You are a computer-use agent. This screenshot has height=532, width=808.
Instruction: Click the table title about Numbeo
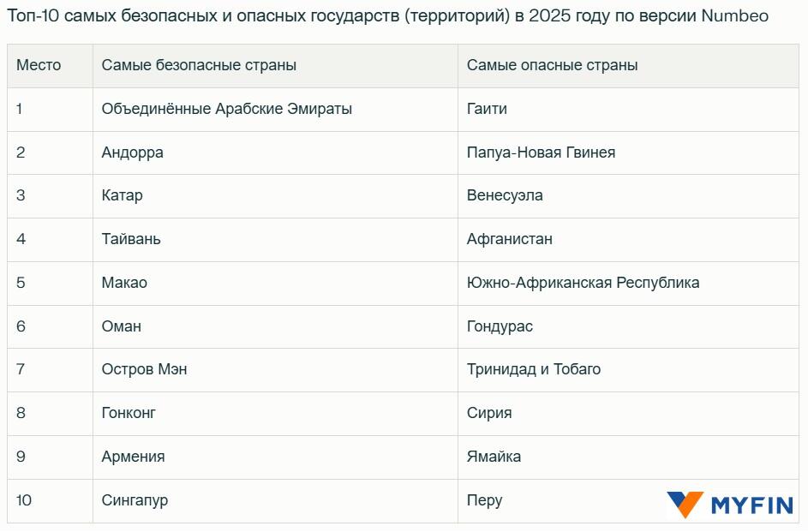click(387, 16)
